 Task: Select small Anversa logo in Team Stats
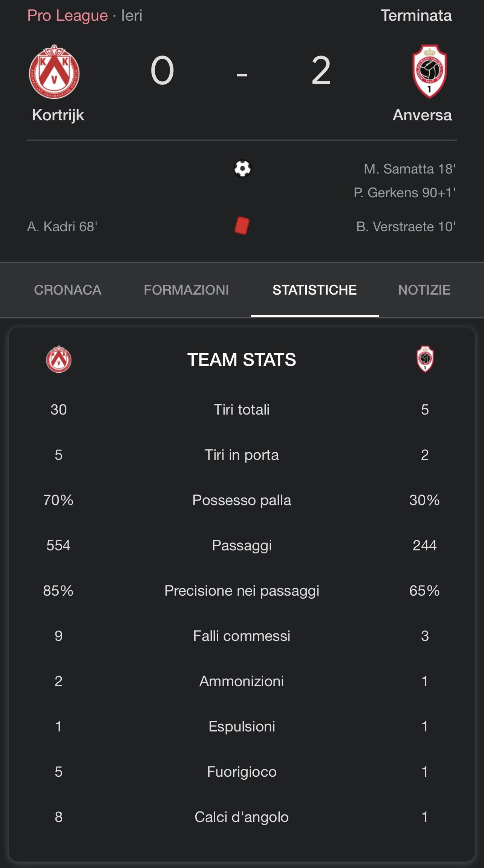click(425, 359)
